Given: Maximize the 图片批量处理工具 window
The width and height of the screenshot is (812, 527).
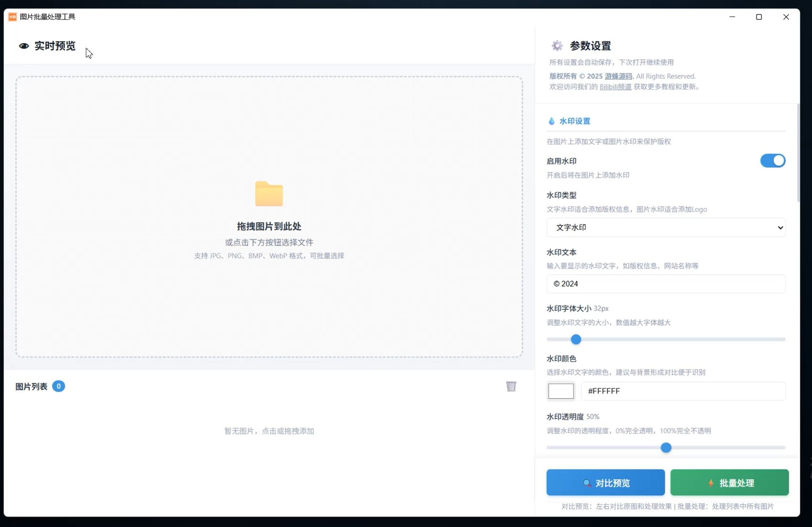Looking at the screenshot, I should click(x=759, y=17).
